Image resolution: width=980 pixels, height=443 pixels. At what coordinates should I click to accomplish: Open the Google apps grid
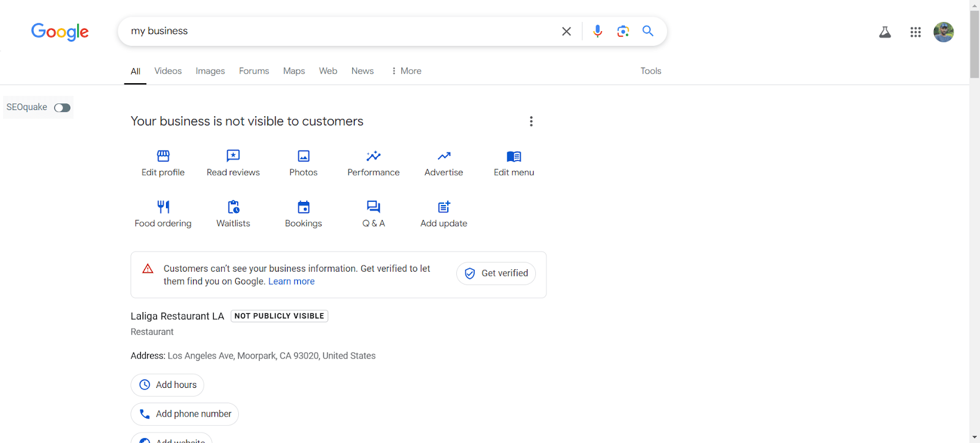[x=916, y=32]
